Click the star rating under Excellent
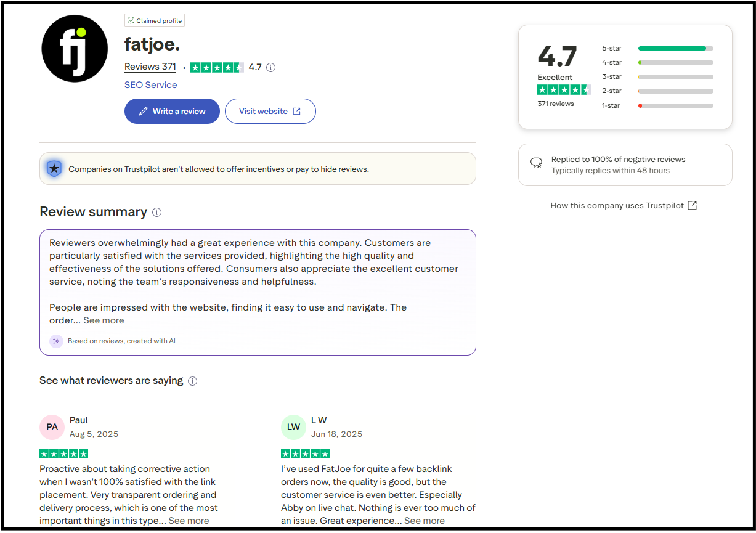 (564, 90)
